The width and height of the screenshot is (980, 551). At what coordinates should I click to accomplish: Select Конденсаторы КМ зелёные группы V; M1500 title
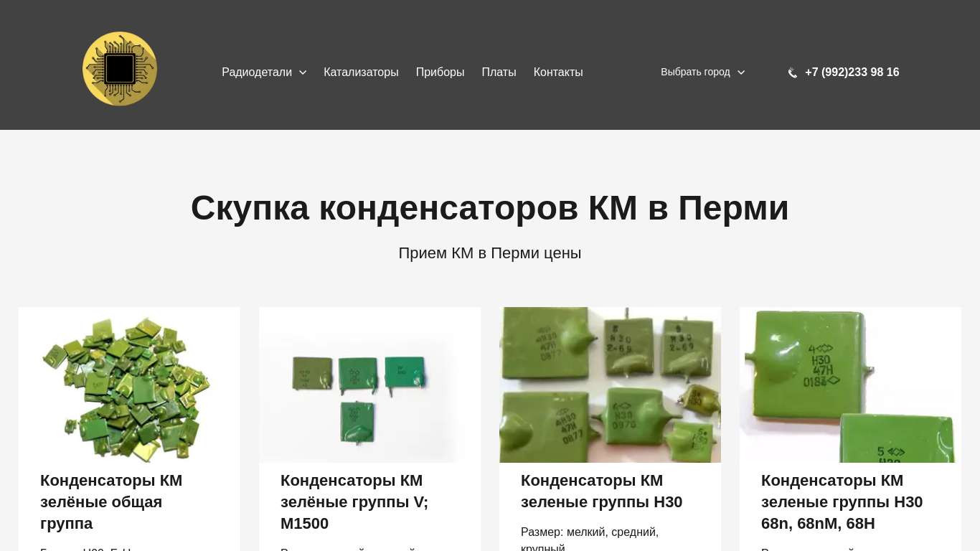tap(354, 501)
